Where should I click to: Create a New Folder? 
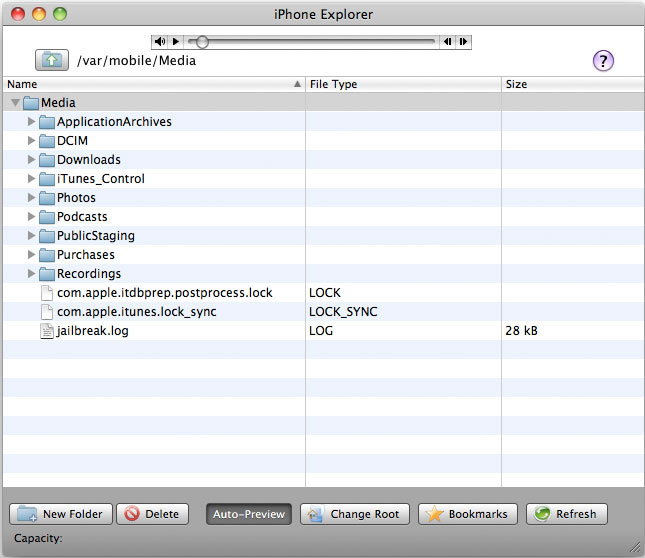61,514
